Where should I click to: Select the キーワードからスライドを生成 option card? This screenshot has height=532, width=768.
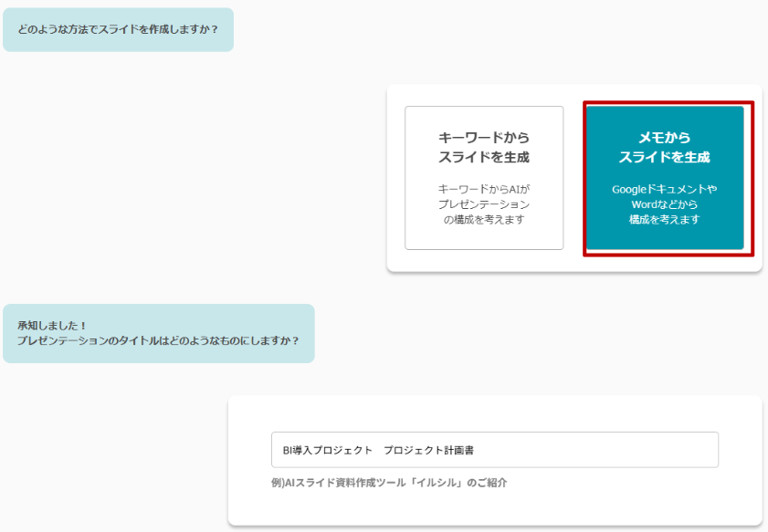[484, 178]
